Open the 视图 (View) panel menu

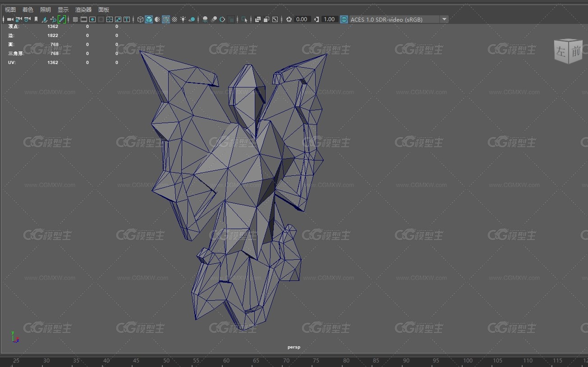pos(10,9)
